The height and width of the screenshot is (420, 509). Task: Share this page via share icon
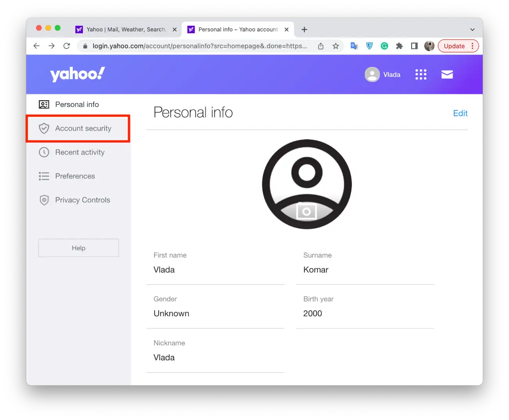click(321, 46)
